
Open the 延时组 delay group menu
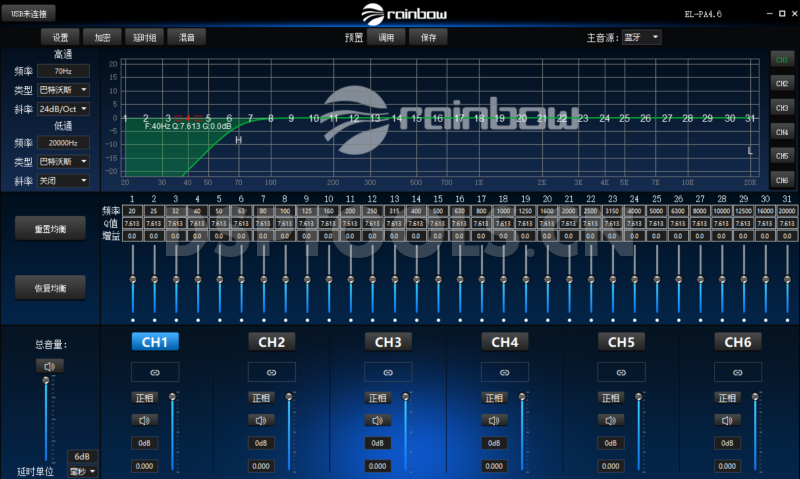click(144, 37)
